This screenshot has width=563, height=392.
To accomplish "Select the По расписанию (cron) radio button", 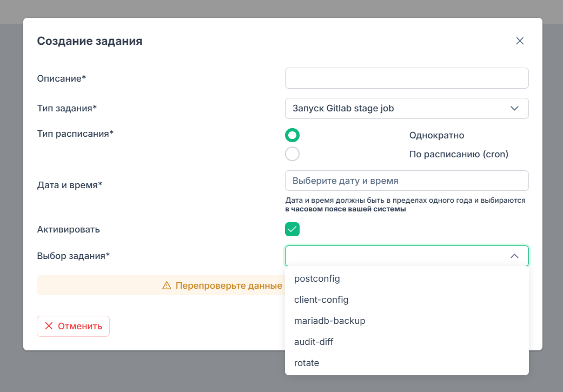I will [292, 154].
